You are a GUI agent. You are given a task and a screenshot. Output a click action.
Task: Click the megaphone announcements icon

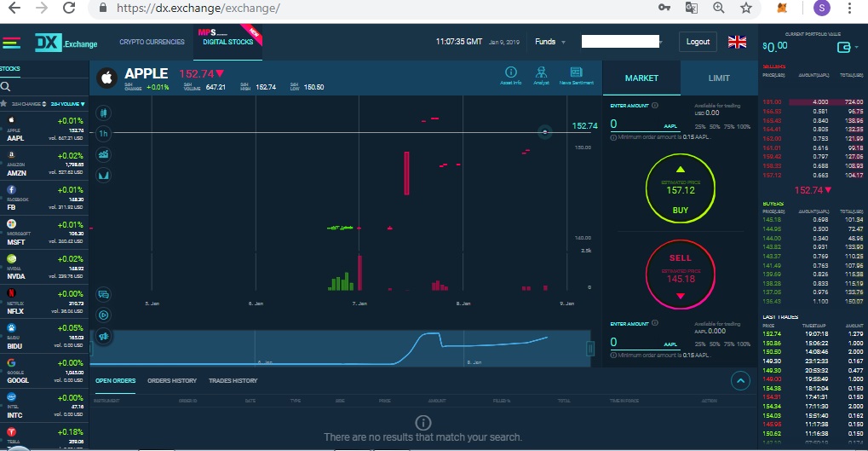(x=104, y=336)
